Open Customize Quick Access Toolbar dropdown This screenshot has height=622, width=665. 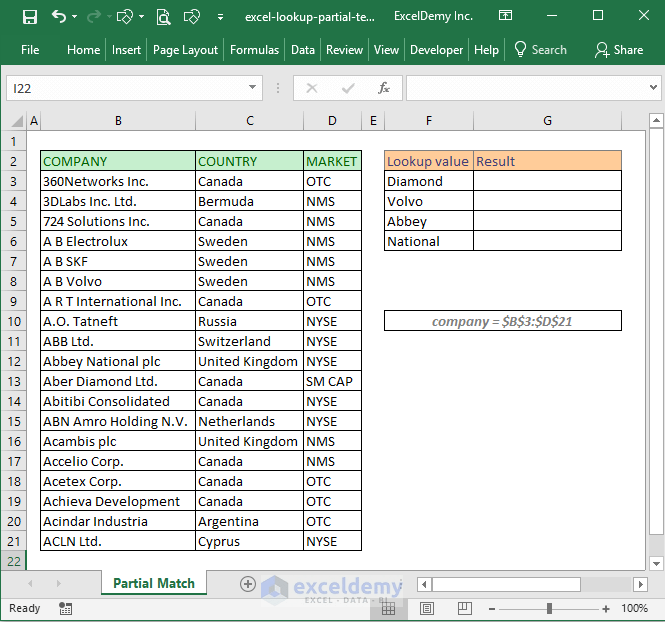click(x=220, y=17)
